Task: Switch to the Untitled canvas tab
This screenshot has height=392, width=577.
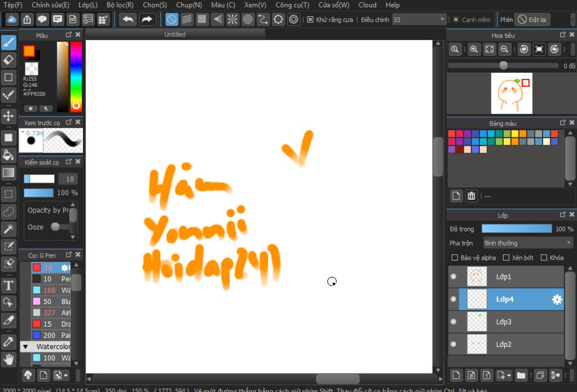Action: (x=175, y=34)
